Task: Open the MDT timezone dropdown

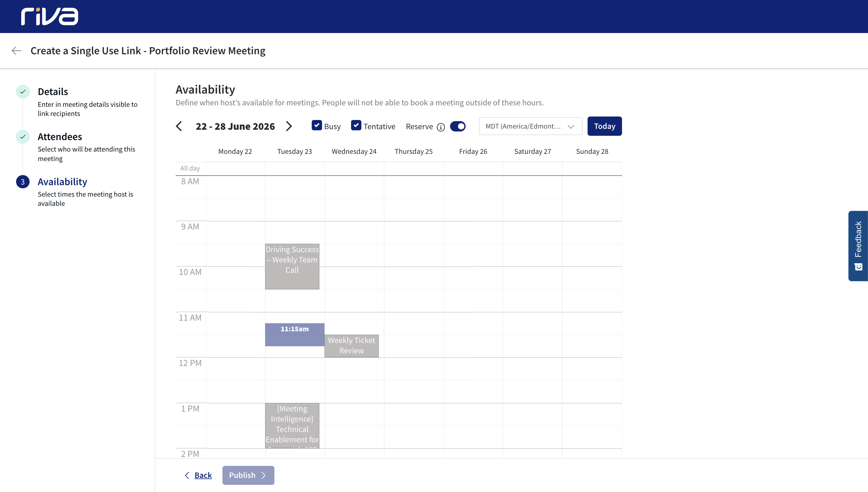Action: [530, 126]
